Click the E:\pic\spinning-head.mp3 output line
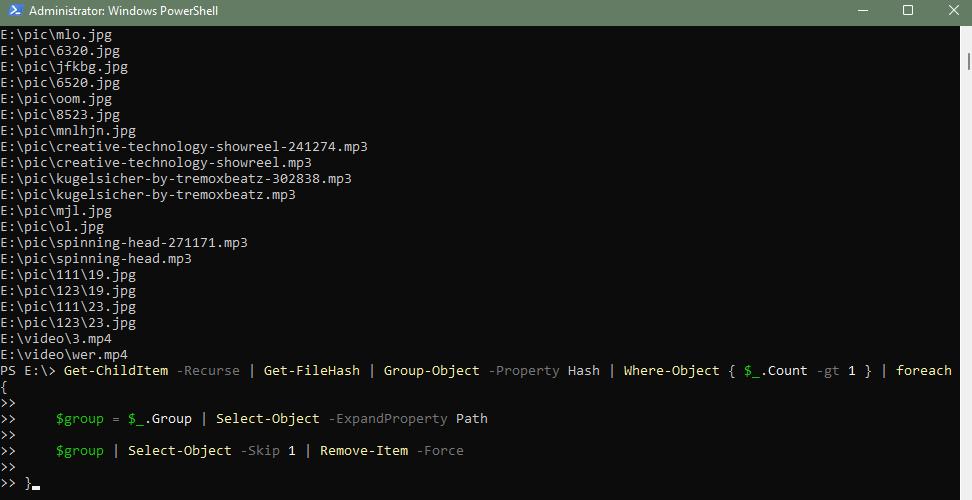The height and width of the screenshot is (500, 972). 96,259
